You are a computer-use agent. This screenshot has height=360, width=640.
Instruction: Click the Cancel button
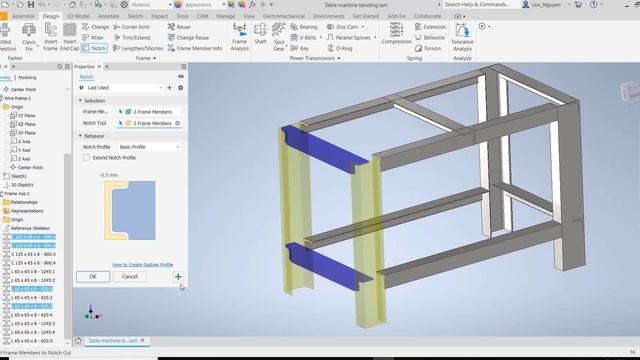(x=129, y=277)
